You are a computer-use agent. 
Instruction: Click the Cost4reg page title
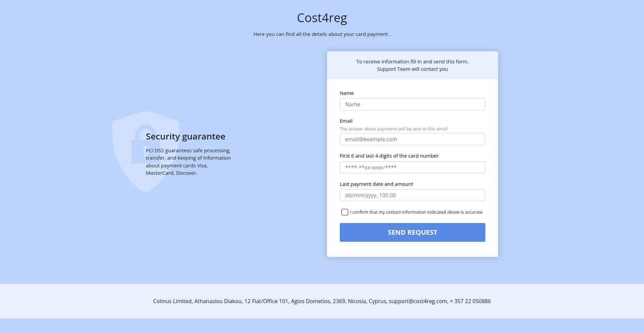(x=322, y=18)
